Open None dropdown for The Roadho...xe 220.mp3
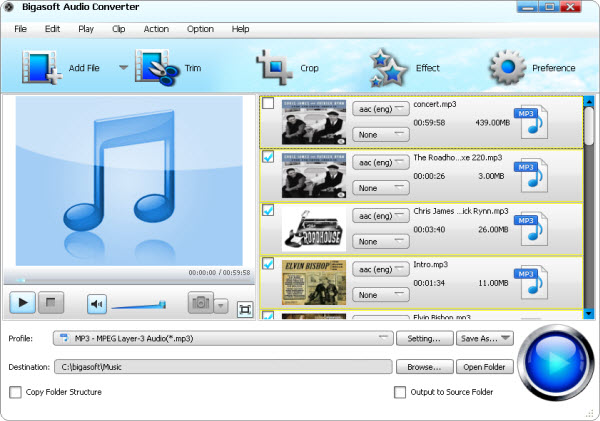600x421 pixels. [x=381, y=188]
